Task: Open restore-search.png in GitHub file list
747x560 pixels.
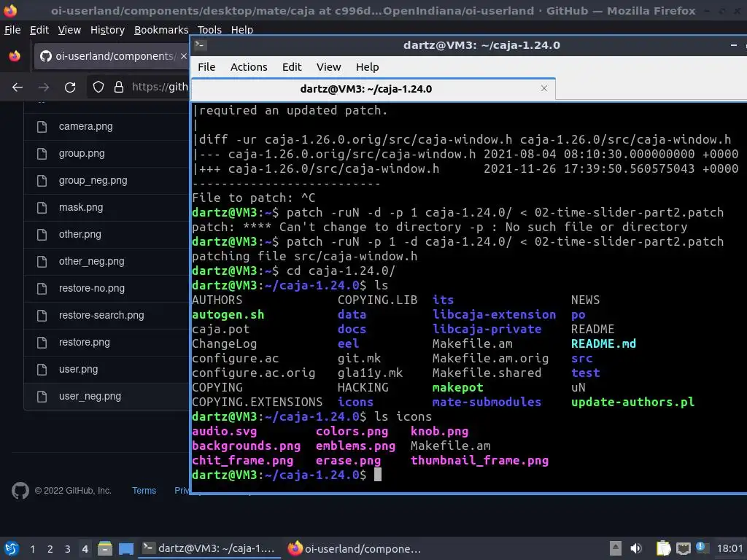Action: click(101, 315)
